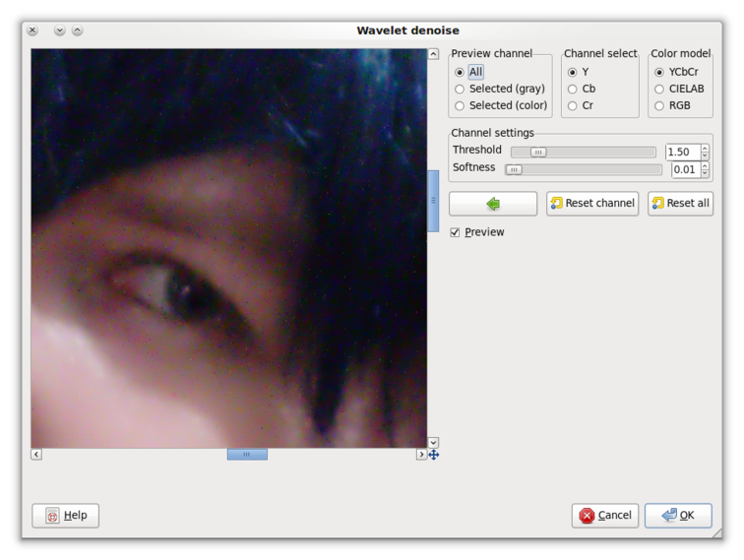Click the preview scroll right arrow
The width and height of the screenshot is (744, 560).
point(421,454)
